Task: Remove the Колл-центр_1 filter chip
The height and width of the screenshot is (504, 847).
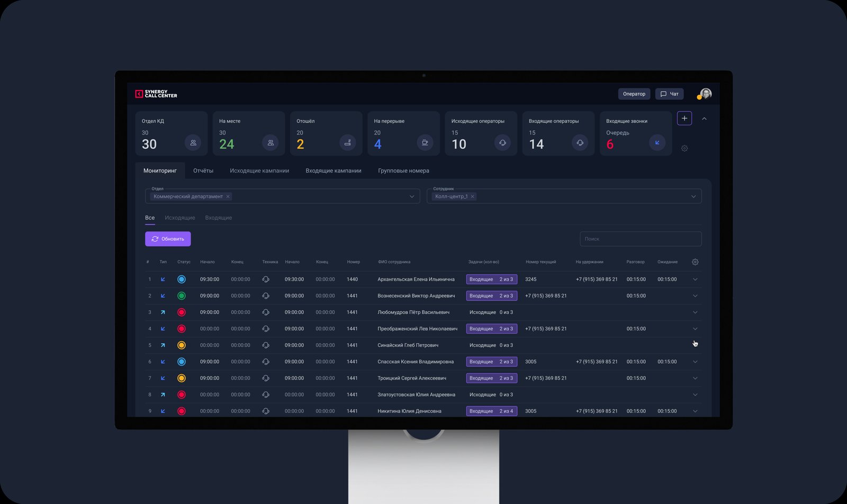Action: coord(473,196)
